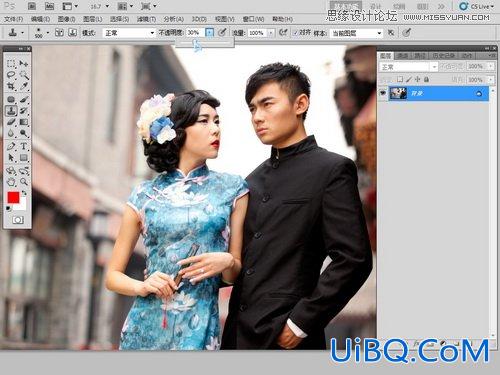Image resolution: width=500 pixels, height=375 pixels.
Task: Activate the Hand tool
Action: pyautogui.click(x=11, y=182)
